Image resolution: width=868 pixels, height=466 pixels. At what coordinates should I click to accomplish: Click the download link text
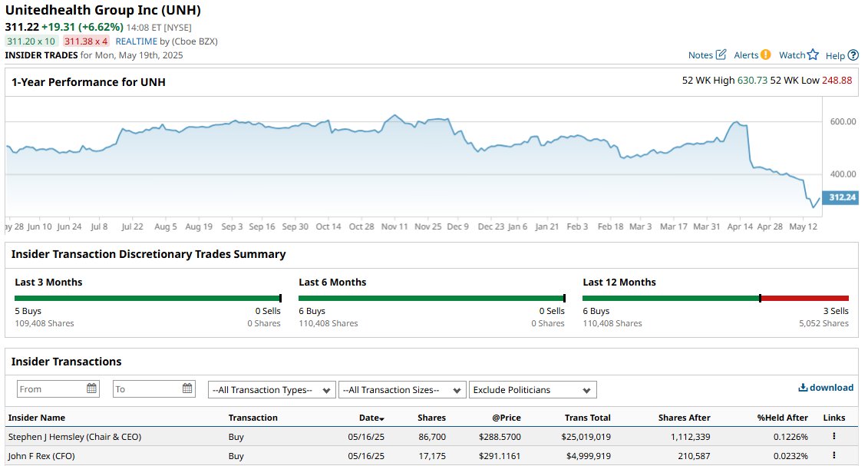tap(831, 388)
